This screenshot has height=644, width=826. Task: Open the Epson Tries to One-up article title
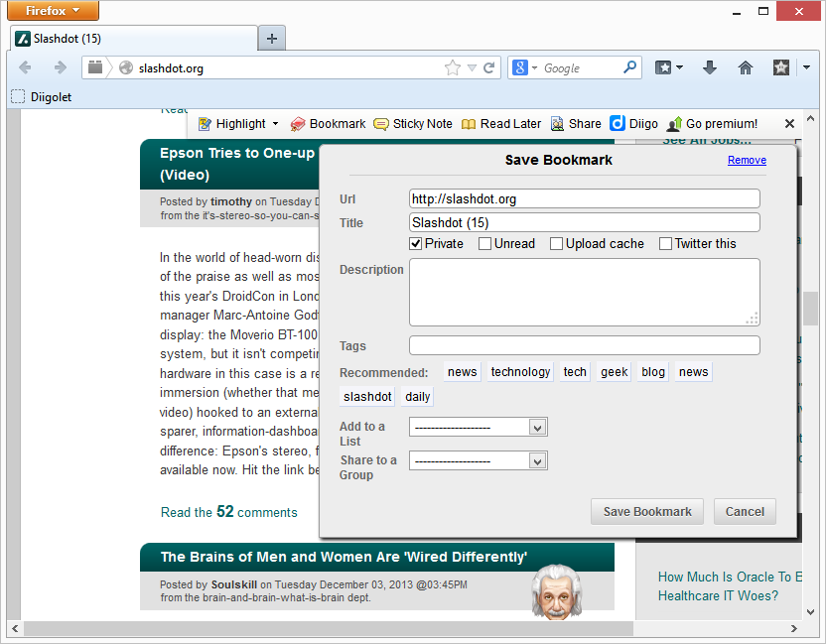(x=237, y=164)
